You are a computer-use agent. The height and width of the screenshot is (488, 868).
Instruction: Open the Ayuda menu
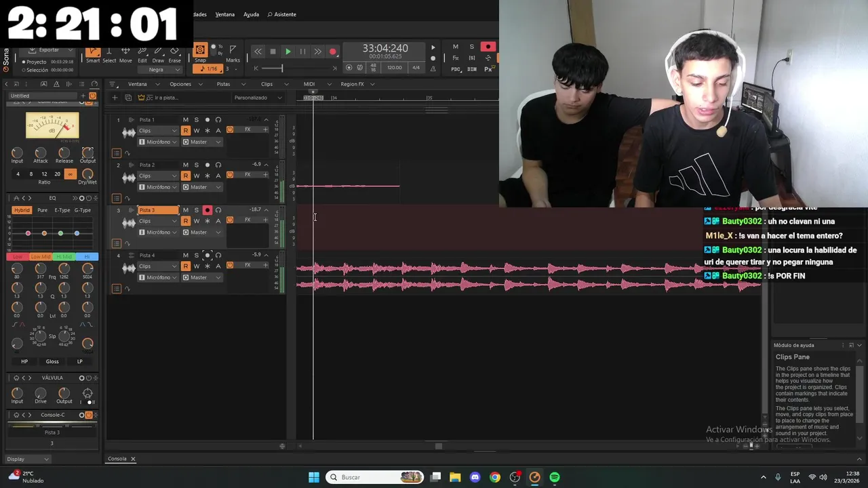251,14
